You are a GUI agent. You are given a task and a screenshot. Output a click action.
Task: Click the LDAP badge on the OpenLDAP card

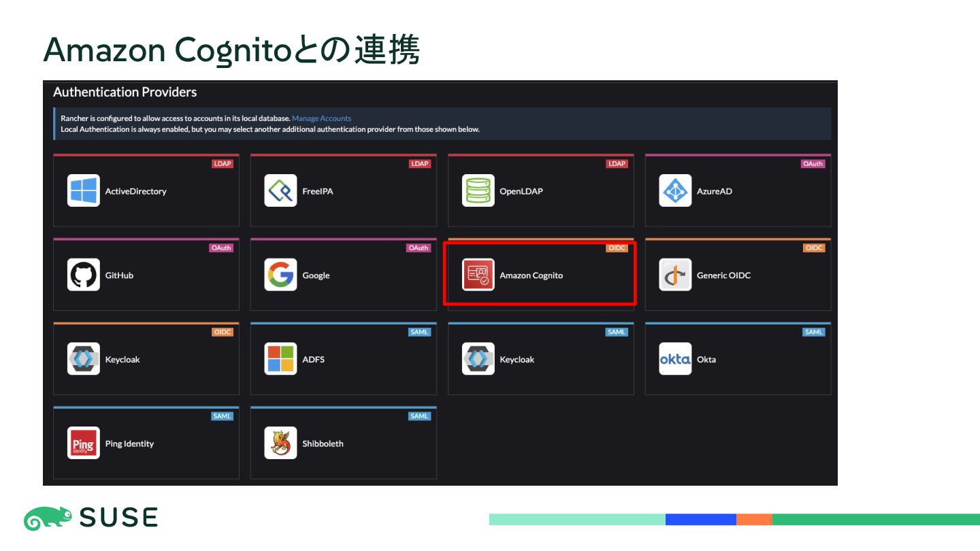(617, 163)
